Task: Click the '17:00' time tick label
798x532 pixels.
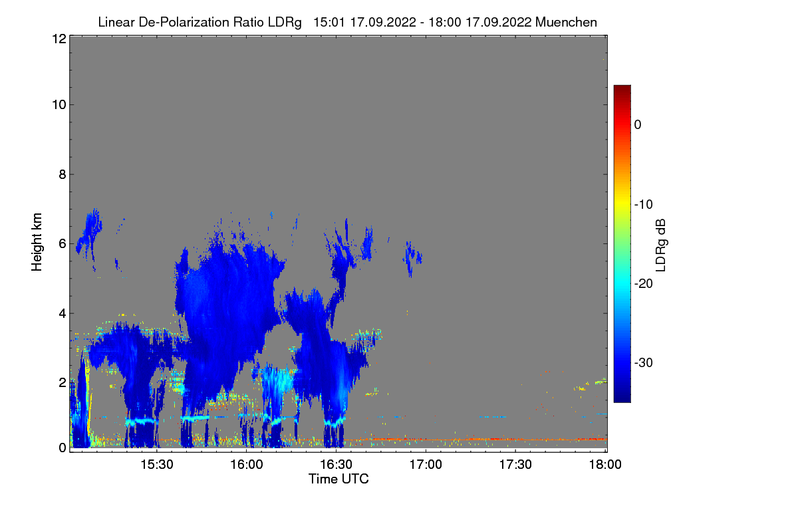Action: (426, 465)
